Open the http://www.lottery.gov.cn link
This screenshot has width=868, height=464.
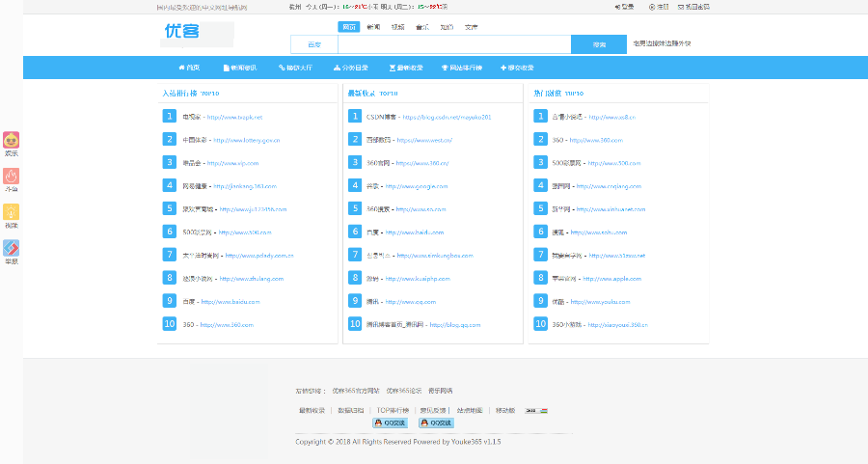[x=247, y=140]
